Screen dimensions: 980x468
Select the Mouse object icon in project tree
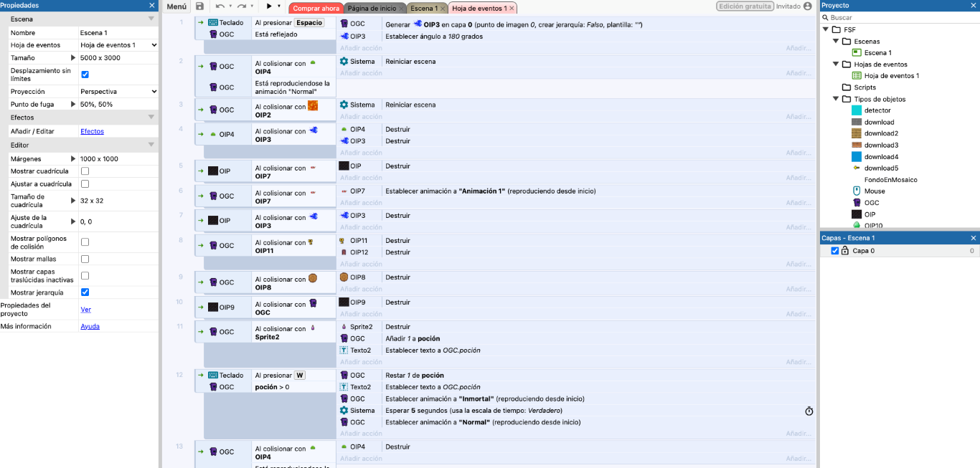tap(856, 191)
